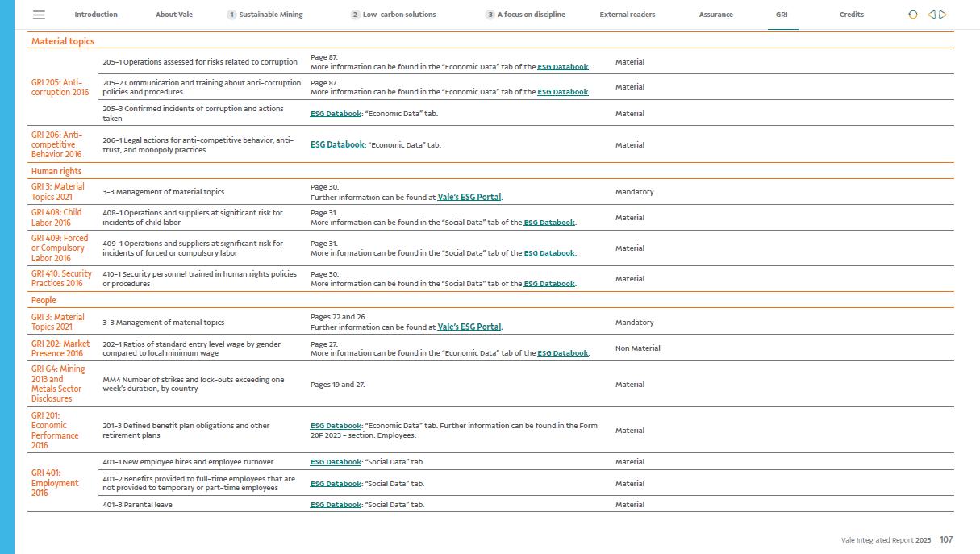Click the number 3 badge for A focus on discipline
This screenshot has height=554, width=980.
(490, 15)
